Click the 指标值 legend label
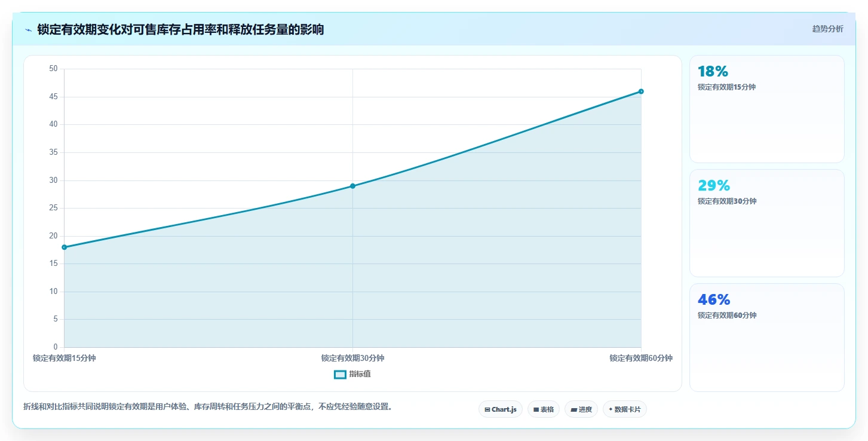 (x=360, y=374)
